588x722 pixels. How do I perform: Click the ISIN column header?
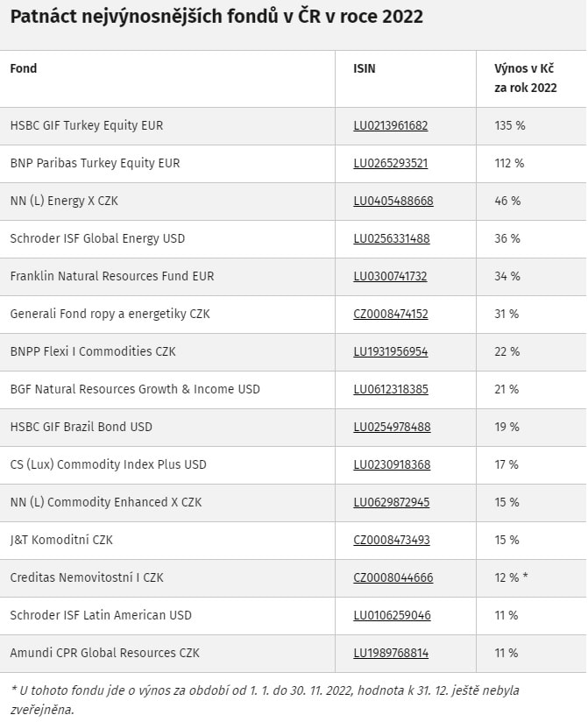(x=365, y=68)
